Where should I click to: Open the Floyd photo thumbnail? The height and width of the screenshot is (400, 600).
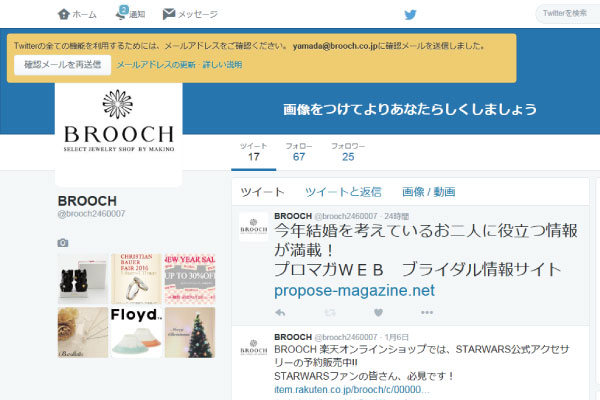(x=136, y=333)
